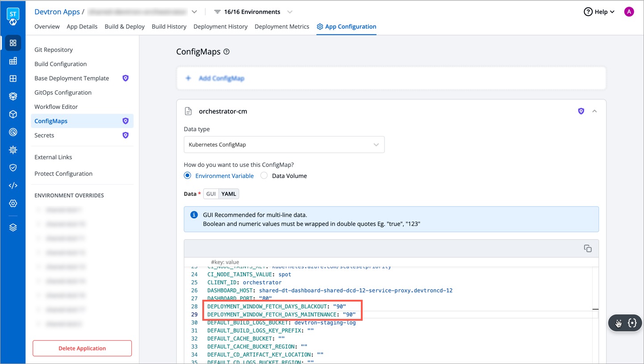The width and height of the screenshot is (644, 364).
Task: Click the Delete Application button
Action: pyautogui.click(x=82, y=348)
